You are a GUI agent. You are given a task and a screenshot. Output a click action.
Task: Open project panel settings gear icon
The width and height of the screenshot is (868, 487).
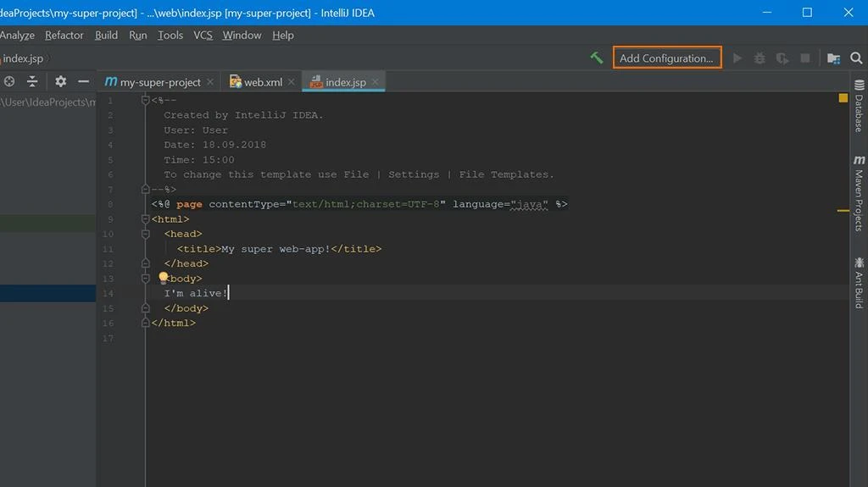[x=60, y=82]
